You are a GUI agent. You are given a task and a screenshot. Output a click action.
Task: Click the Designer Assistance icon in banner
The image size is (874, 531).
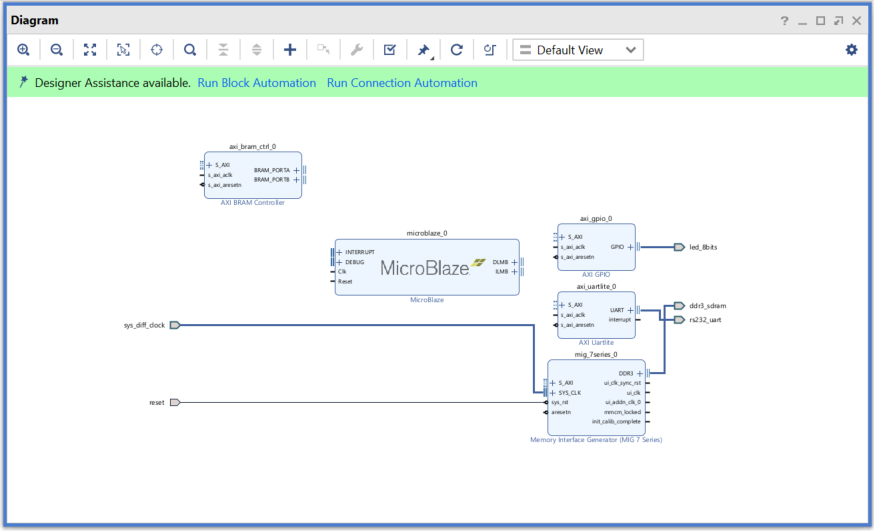click(x=23, y=82)
